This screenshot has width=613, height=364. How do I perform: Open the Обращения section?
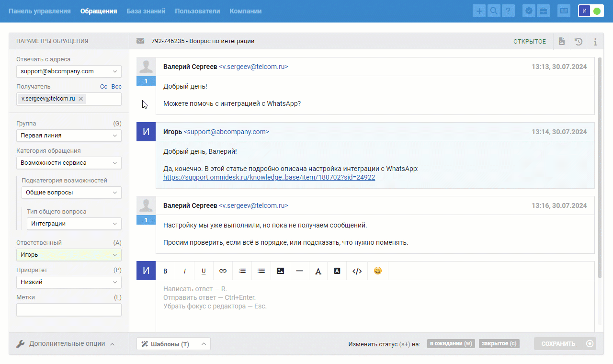pyautogui.click(x=99, y=11)
